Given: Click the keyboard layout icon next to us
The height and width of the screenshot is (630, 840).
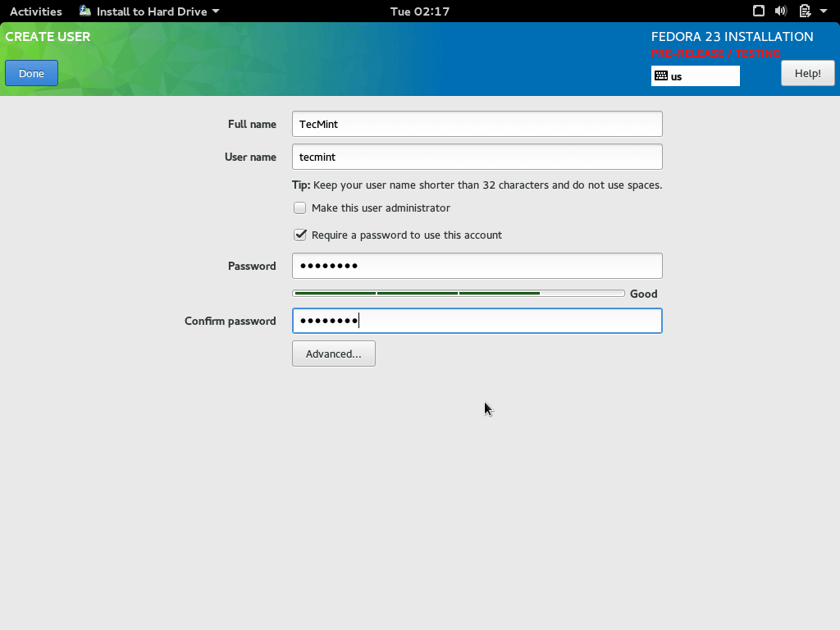Looking at the screenshot, I should point(661,76).
